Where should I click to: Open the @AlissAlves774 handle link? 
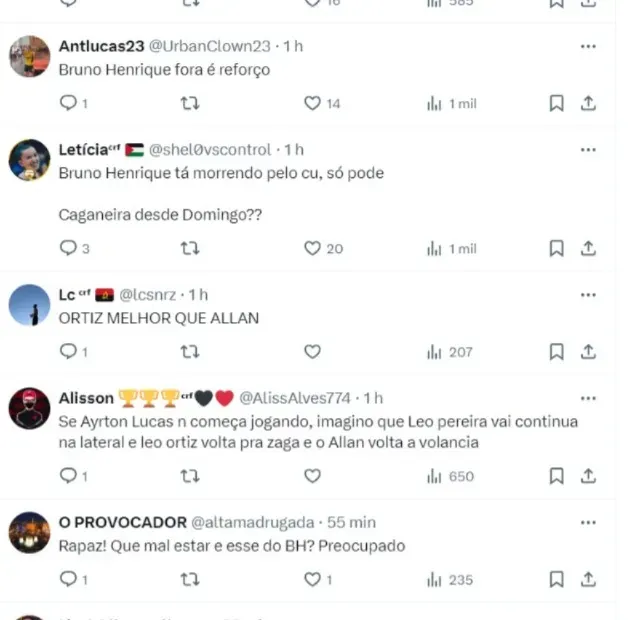click(295, 398)
